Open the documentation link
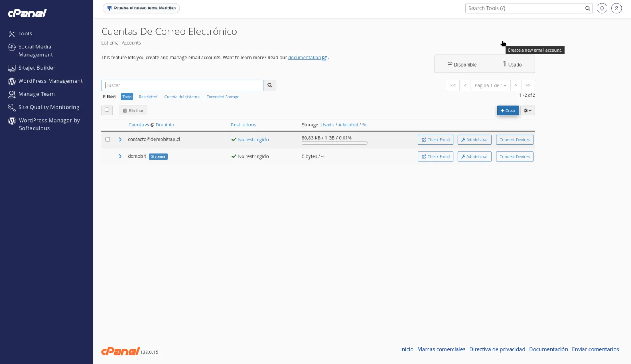 [304, 58]
